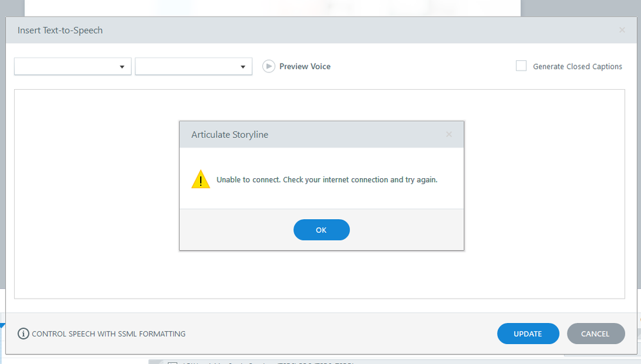Screen dimensions: 641x364
Task: Click the SSML info icon
Action: [23, 334]
